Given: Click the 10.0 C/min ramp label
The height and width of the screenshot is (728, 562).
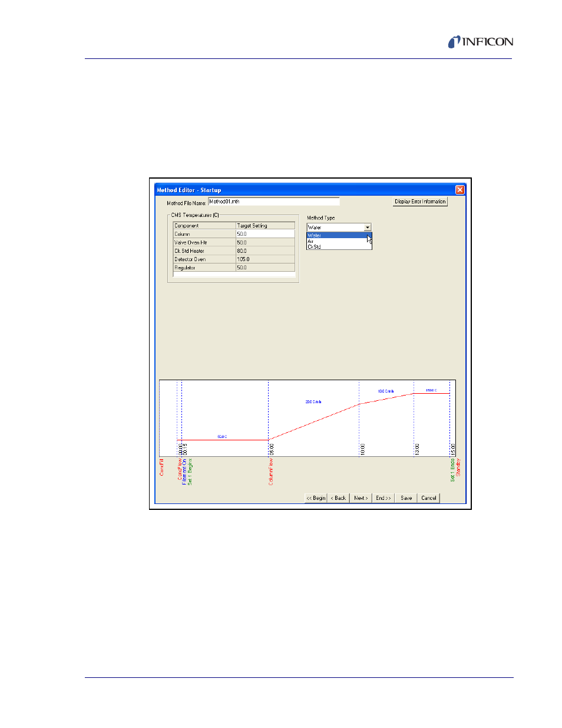Looking at the screenshot, I should pyautogui.click(x=386, y=391).
